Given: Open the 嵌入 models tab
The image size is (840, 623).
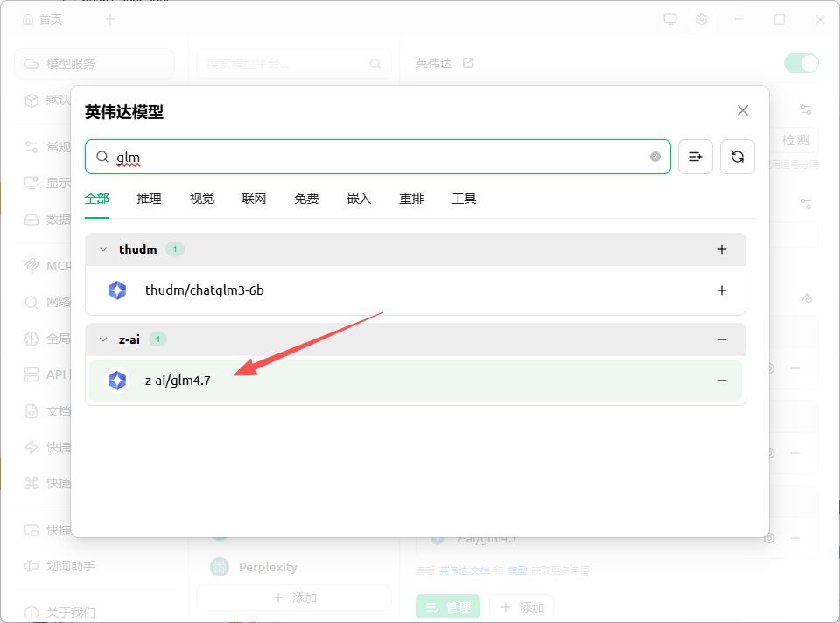Looking at the screenshot, I should coord(359,199).
